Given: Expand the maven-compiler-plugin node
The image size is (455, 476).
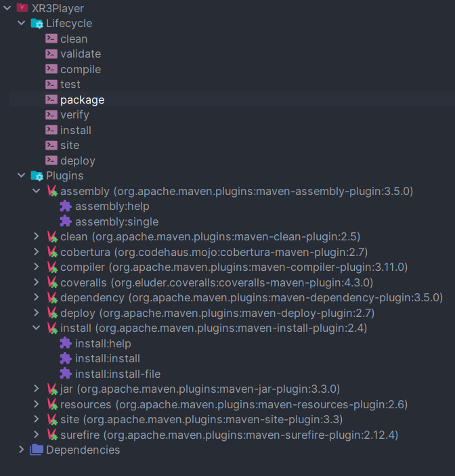Looking at the screenshot, I should click(37, 267).
